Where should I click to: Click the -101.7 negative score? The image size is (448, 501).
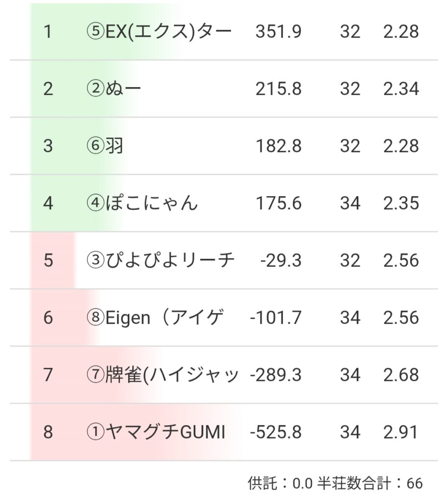pos(276,318)
